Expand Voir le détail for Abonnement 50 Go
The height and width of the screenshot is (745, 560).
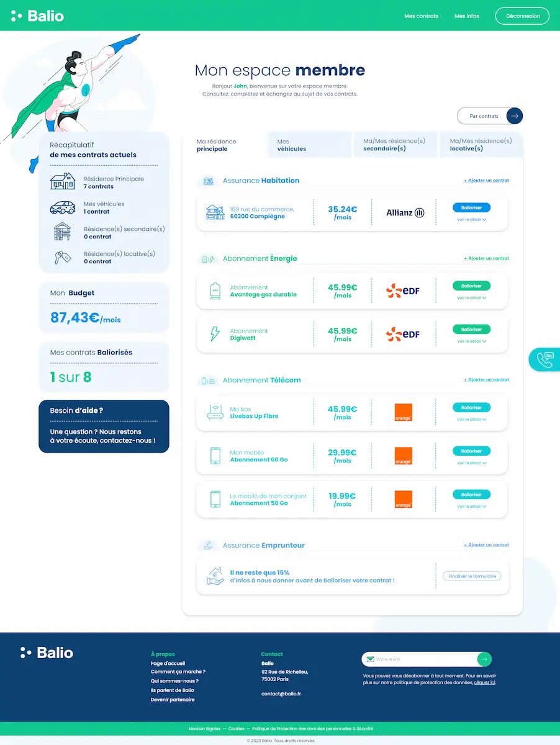click(471, 507)
